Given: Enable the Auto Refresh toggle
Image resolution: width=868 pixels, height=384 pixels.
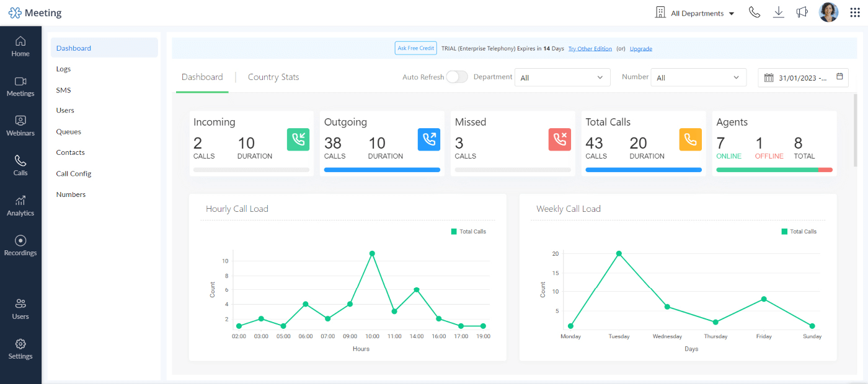Looking at the screenshot, I should (x=457, y=77).
